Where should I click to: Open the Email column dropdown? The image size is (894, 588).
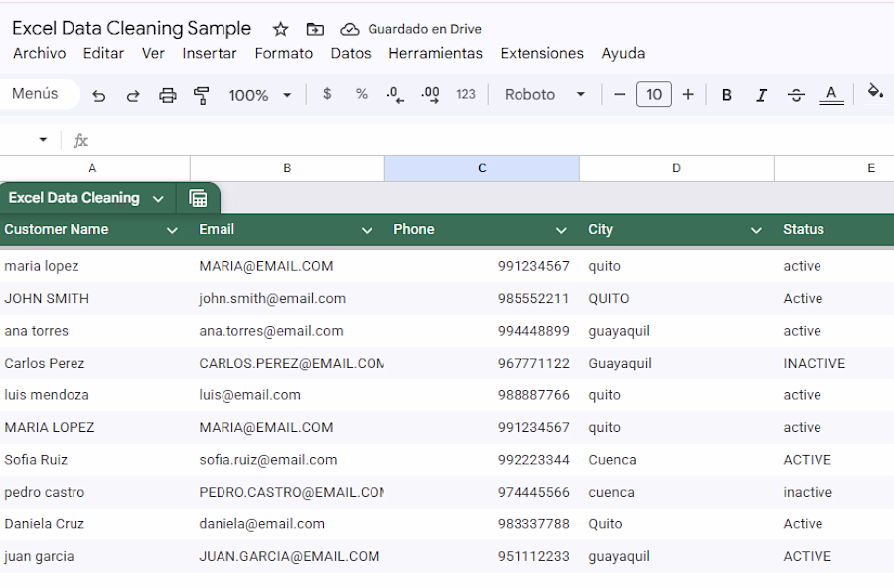[367, 230]
